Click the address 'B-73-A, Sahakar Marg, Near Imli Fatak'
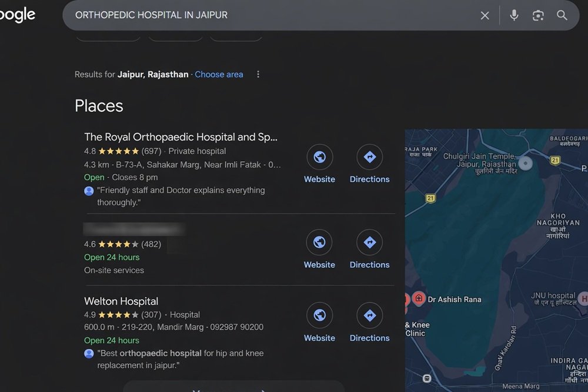 [188, 164]
